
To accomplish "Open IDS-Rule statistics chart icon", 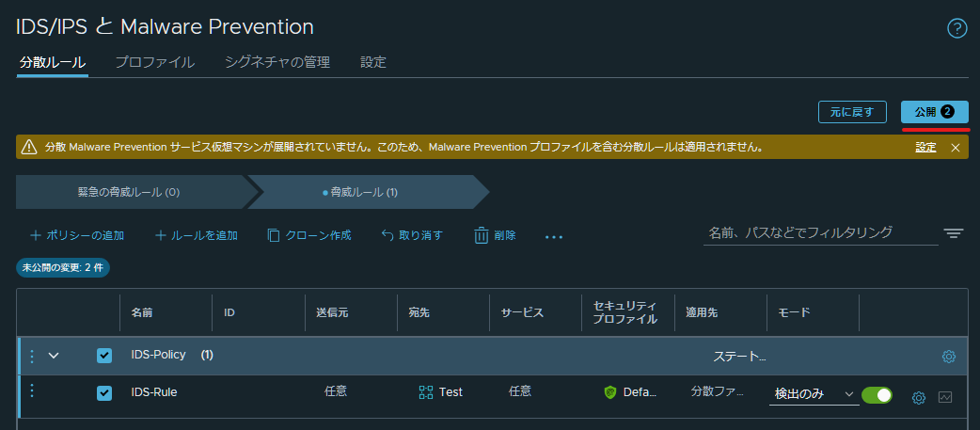I will pos(945,397).
